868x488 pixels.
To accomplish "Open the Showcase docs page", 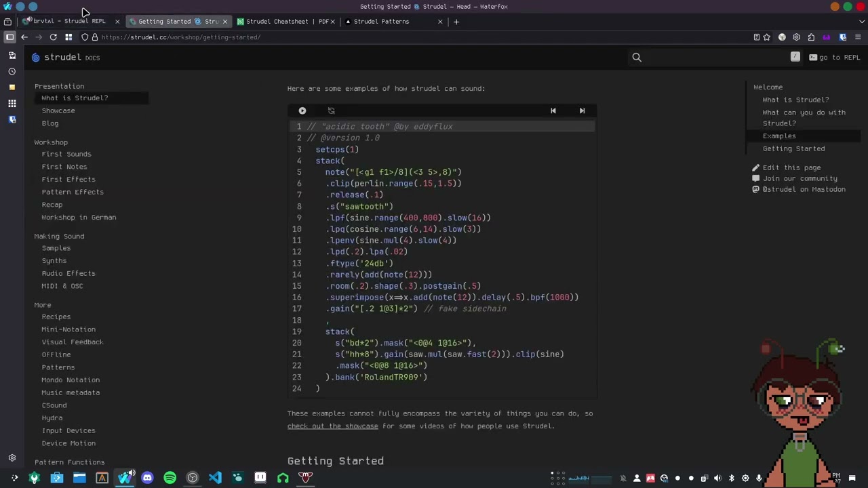I will [58, 110].
